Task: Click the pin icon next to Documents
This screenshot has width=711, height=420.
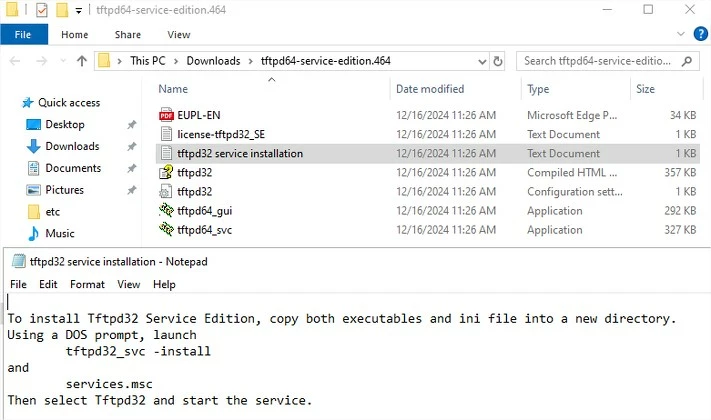Action: click(131, 168)
